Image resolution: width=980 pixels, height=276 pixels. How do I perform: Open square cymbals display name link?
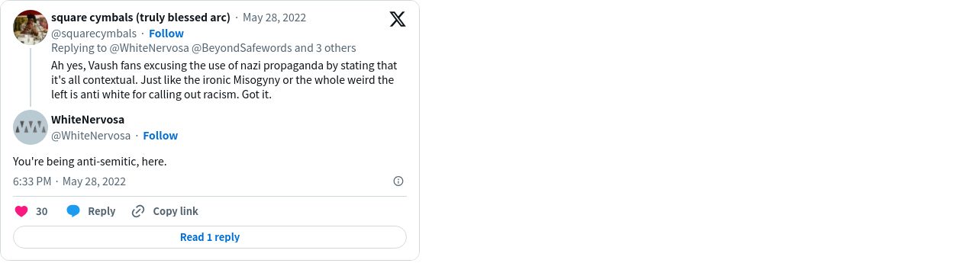[x=140, y=18]
